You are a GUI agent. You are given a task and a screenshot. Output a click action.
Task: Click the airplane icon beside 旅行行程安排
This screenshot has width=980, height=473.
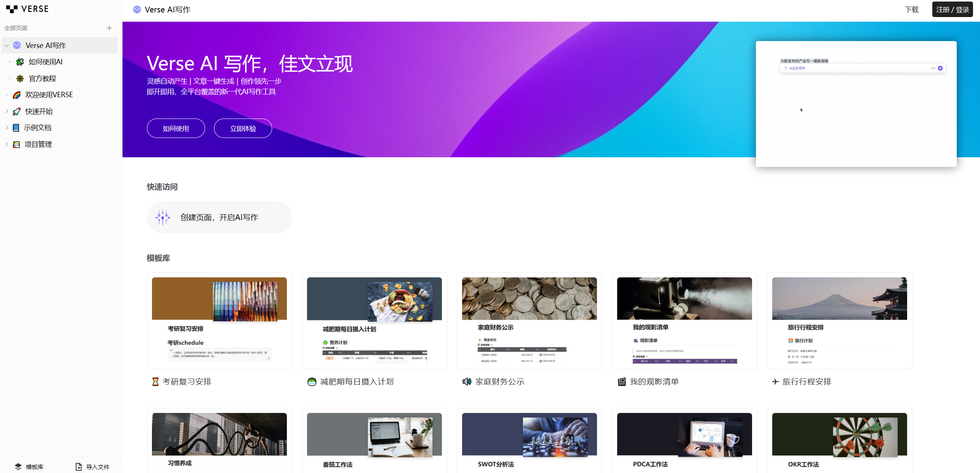point(775,382)
